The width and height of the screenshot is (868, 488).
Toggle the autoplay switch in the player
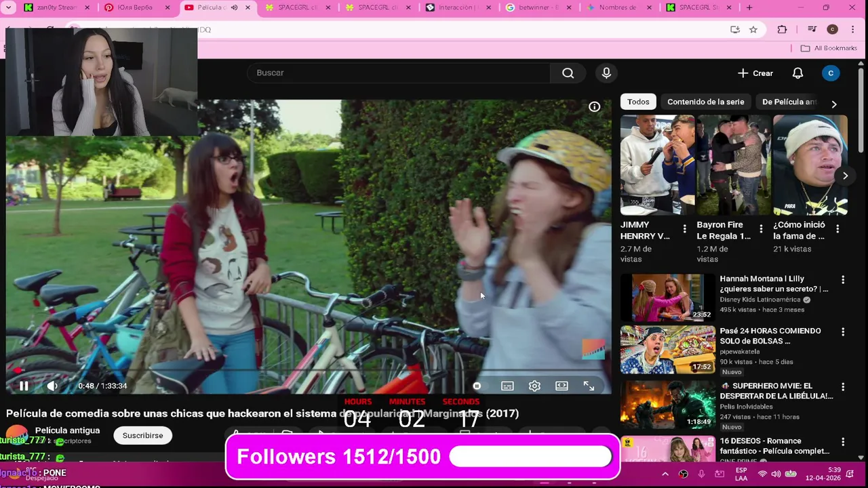click(477, 386)
